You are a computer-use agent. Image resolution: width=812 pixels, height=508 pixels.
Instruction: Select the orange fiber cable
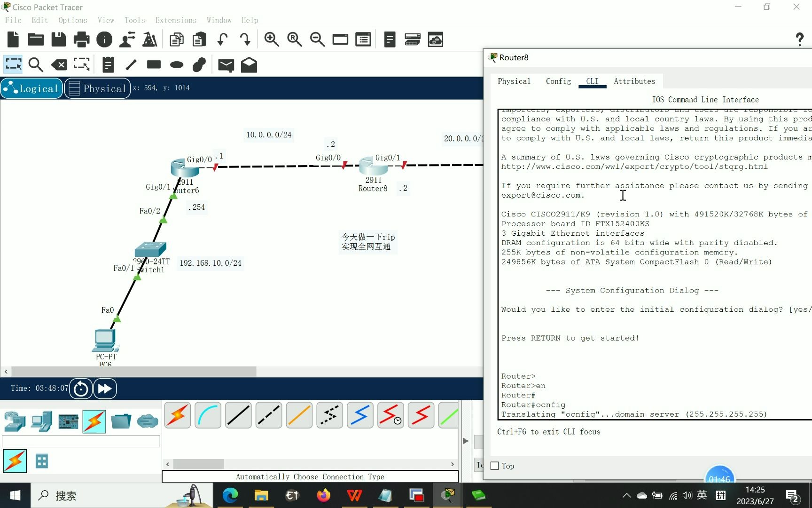click(299, 415)
